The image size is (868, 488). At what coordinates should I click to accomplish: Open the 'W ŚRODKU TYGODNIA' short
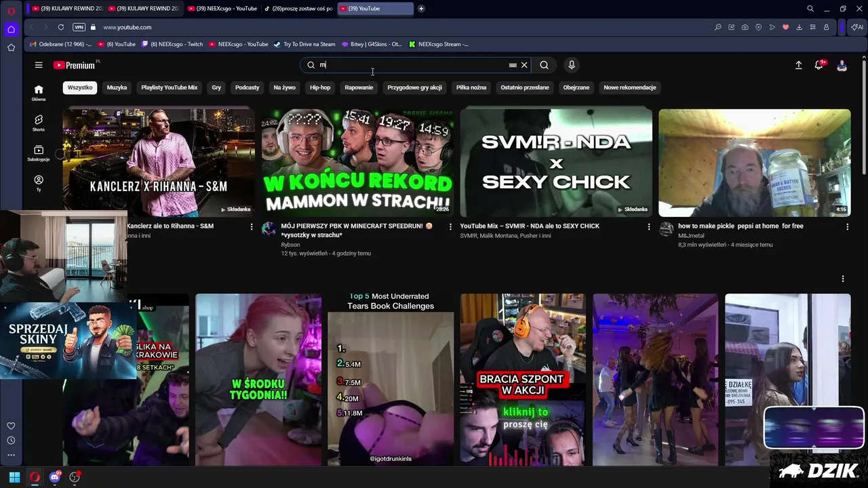click(258, 380)
